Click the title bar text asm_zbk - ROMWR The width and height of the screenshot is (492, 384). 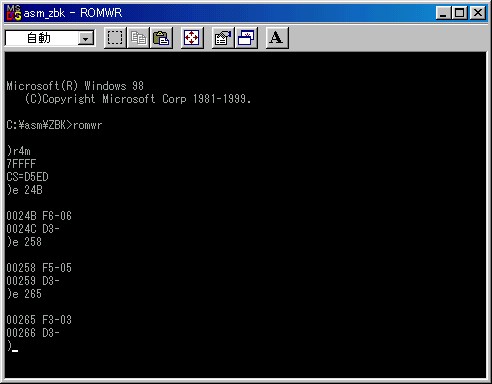73,13
